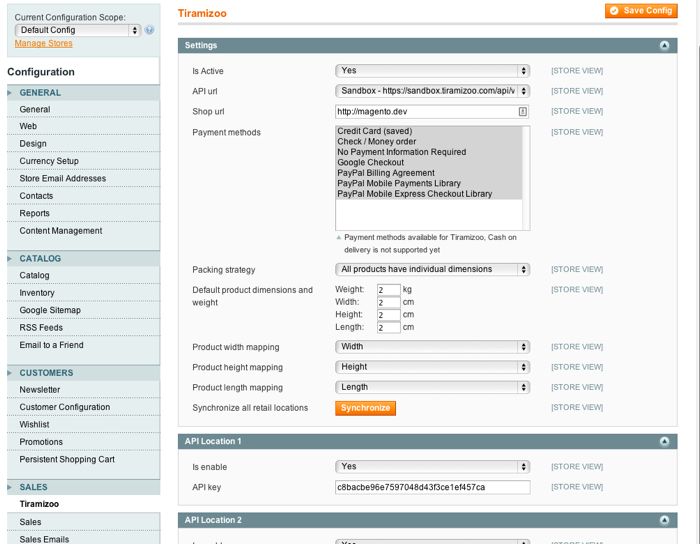
Task: Open the Persistent Shopping Cart tab
Action: point(83,459)
